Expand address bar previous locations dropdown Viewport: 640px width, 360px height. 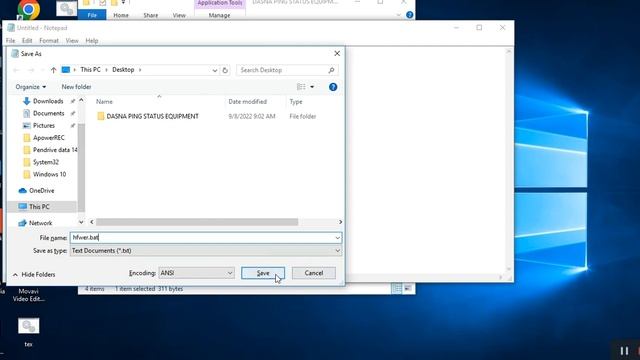215,70
